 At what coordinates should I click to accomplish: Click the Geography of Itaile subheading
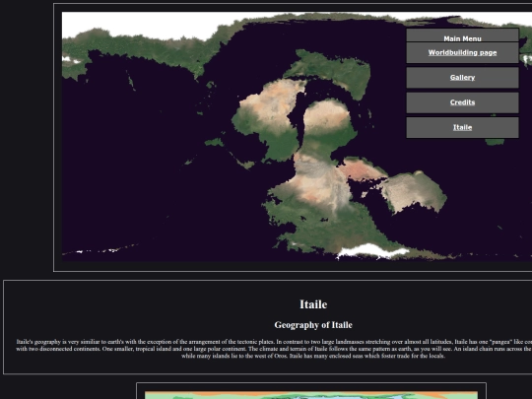(x=313, y=325)
